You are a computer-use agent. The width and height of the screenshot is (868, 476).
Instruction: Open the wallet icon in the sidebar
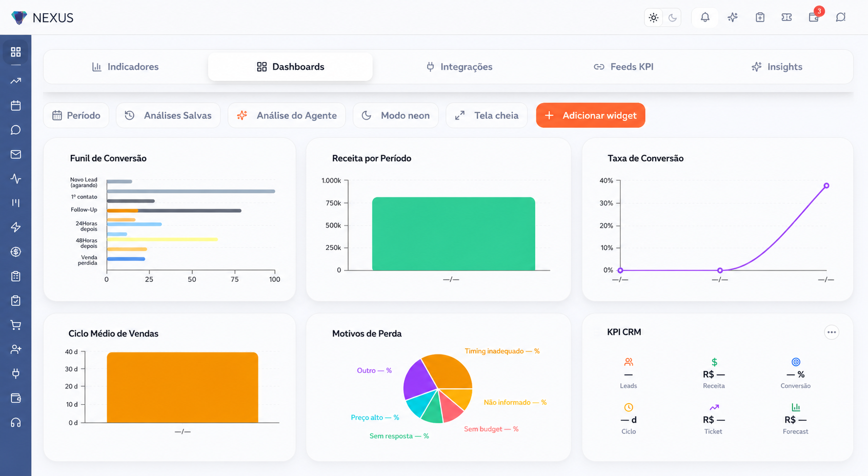click(16, 398)
